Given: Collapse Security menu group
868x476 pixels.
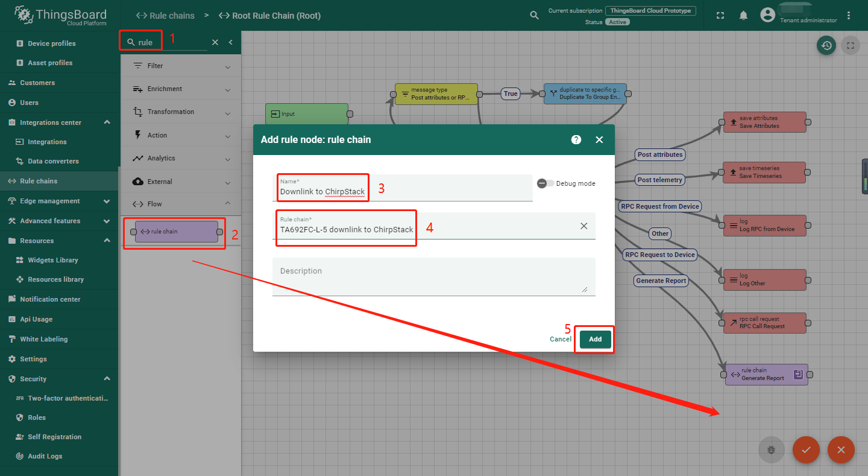Looking at the screenshot, I should coord(107,379).
